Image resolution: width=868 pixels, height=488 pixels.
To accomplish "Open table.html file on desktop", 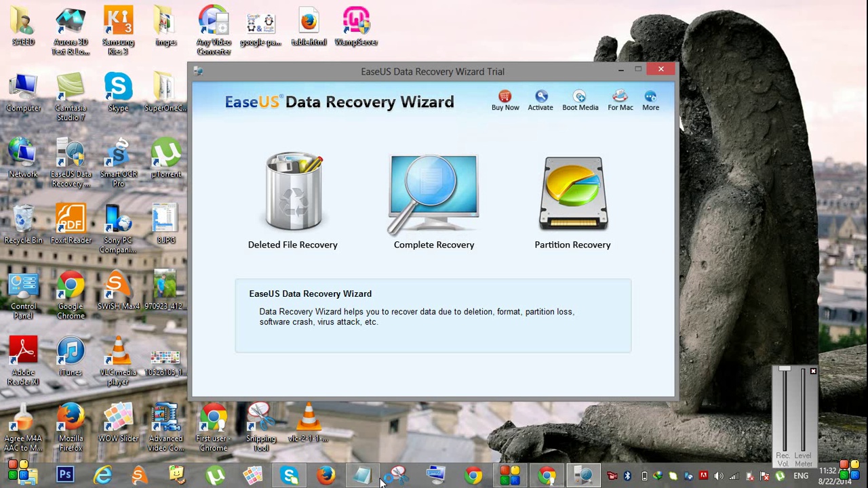I will [309, 27].
